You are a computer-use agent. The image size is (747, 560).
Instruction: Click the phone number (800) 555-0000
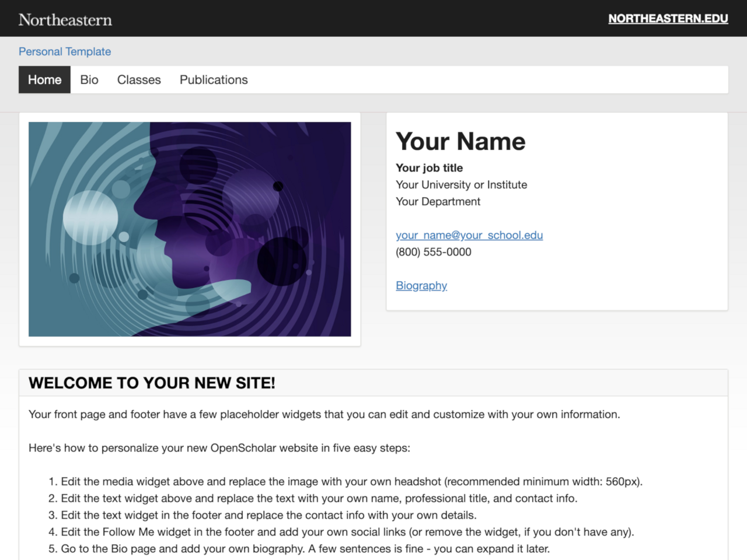pos(433,251)
